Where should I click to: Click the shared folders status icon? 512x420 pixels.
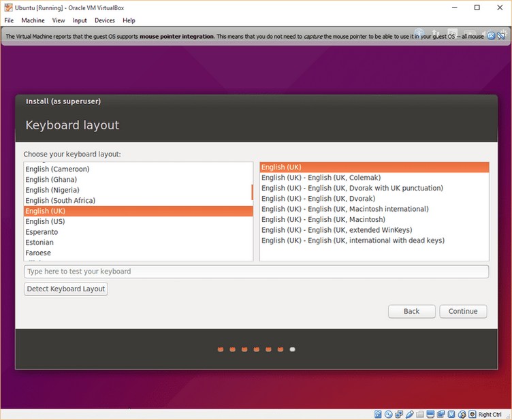[x=420, y=415]
